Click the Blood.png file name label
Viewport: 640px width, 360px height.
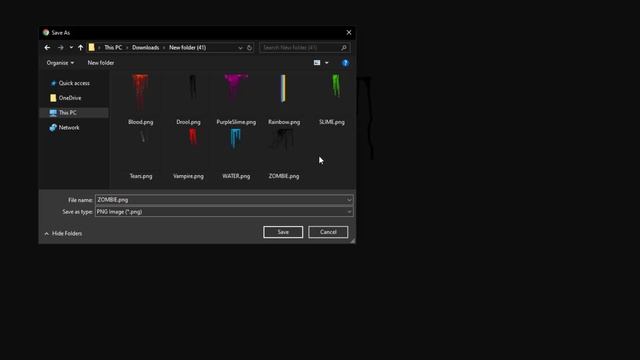click(141, 122)
